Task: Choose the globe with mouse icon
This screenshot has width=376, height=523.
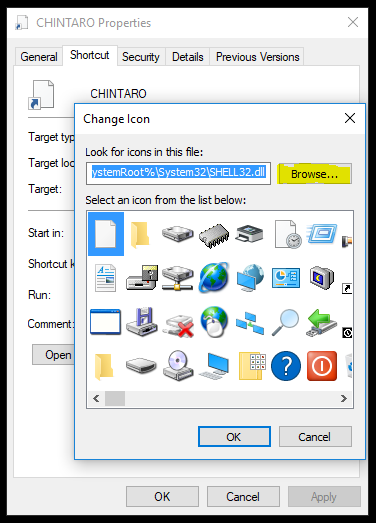Action: point(214,322)
